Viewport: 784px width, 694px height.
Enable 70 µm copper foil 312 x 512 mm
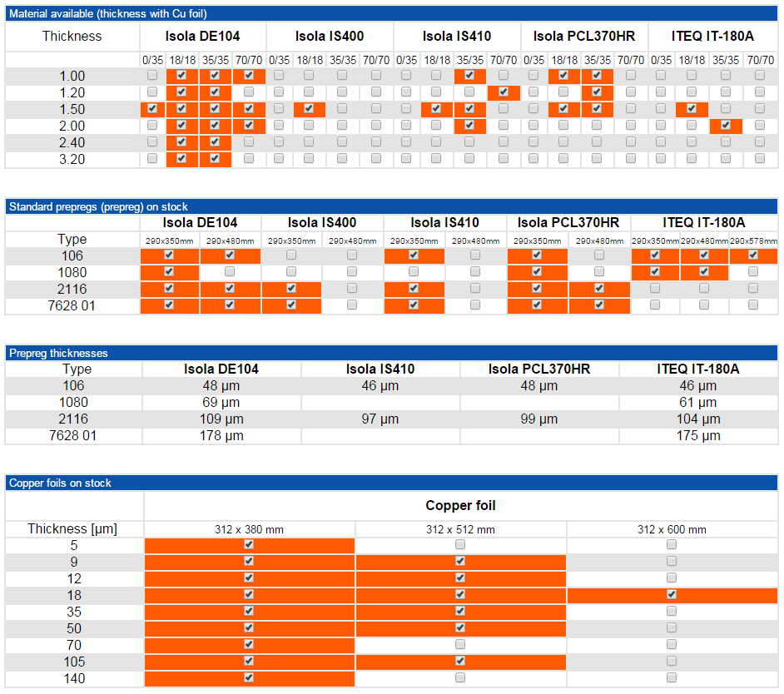pyautogui.click(x=460, y=645)
